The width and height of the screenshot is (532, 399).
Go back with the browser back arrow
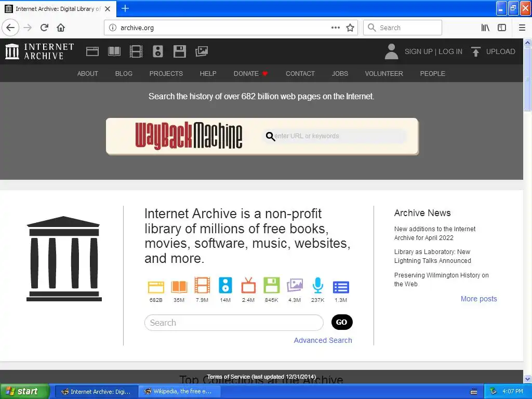coord(10,28)
